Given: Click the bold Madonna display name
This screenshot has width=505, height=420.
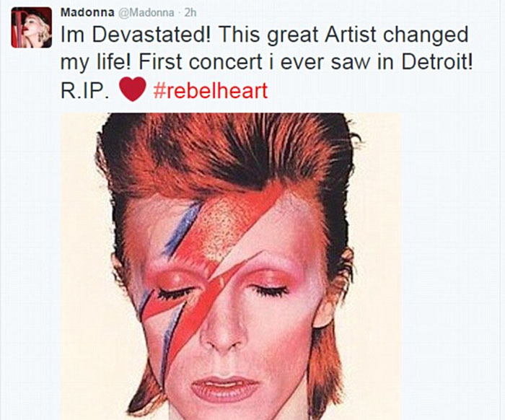Looking at the screenshot, I should (x=87, y=12).
